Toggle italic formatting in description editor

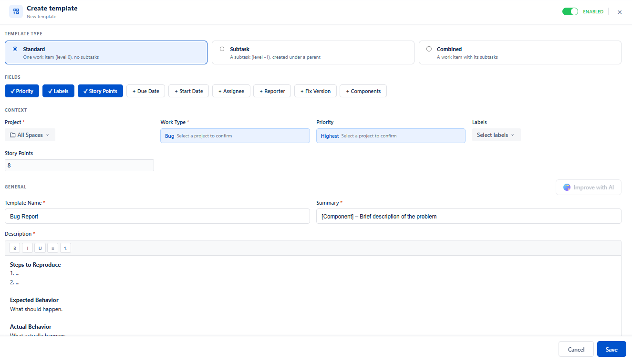coord(28,248)
